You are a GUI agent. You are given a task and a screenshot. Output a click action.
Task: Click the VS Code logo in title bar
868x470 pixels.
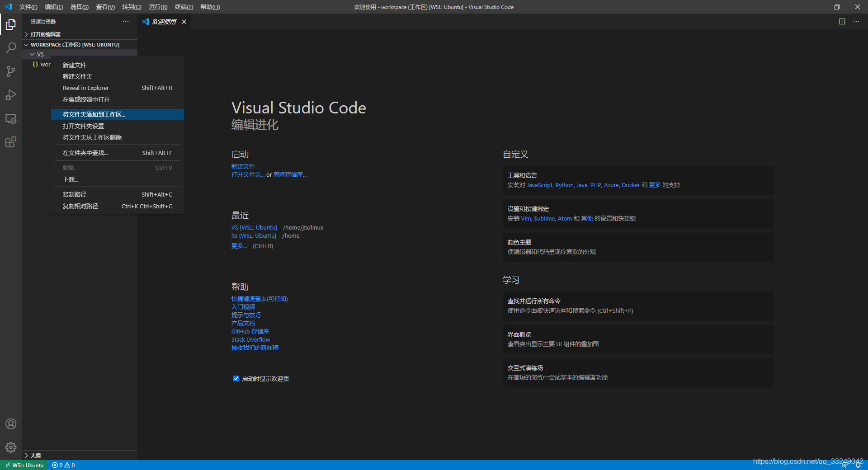coord(8,7)
